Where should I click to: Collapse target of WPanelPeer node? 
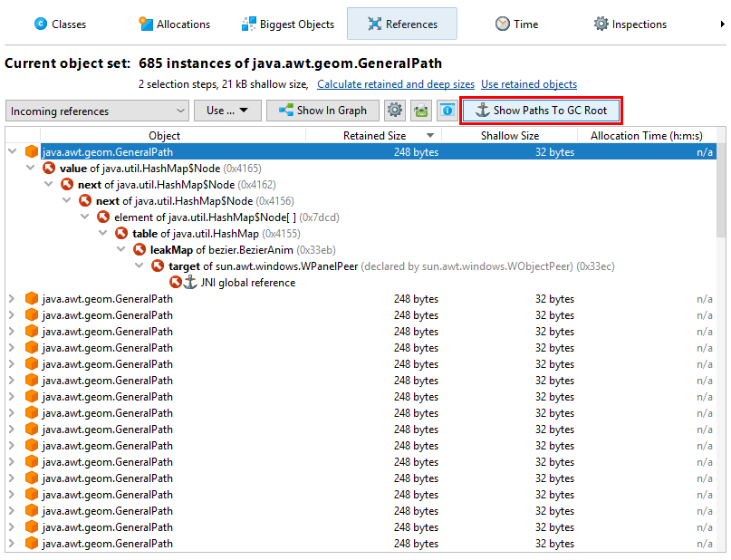(x=139, y=266)
